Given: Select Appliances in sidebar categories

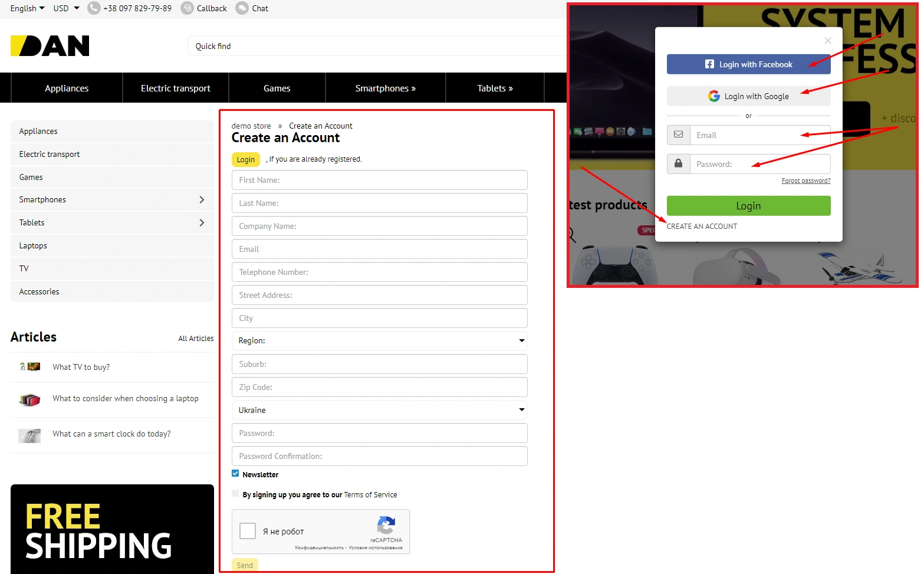Looking at the screenshot, I should click(x=112, y=132).
